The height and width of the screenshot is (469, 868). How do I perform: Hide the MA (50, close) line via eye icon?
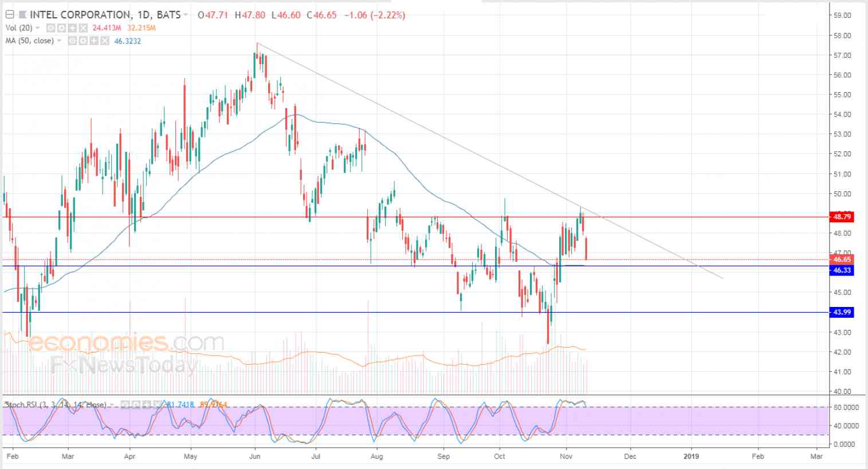click(72, 41)
